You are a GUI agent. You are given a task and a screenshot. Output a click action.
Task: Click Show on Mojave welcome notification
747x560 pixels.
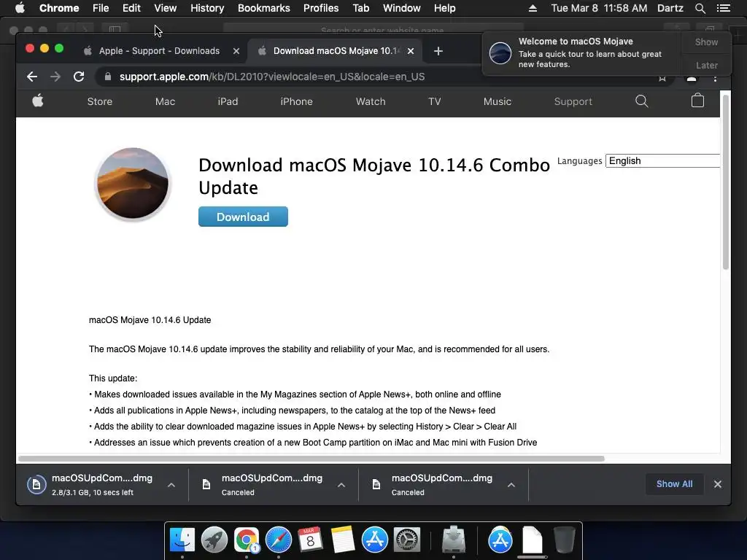click(706, 42)
